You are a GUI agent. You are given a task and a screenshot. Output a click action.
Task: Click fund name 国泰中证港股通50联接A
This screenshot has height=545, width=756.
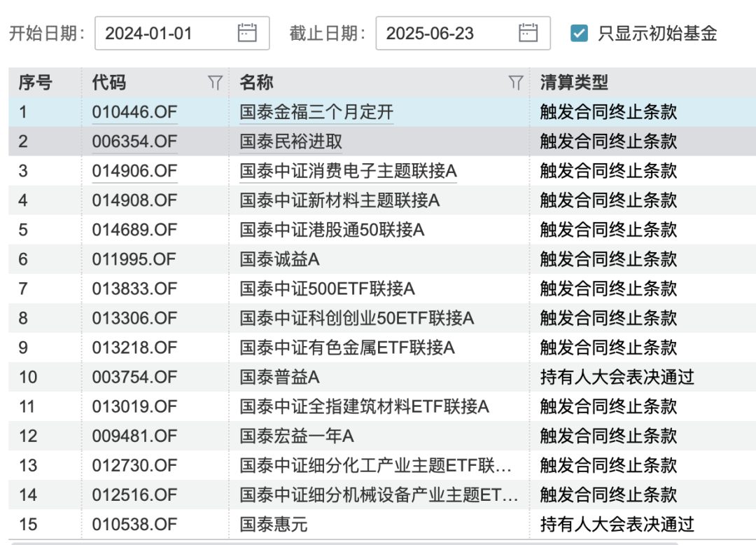point(332,230)
